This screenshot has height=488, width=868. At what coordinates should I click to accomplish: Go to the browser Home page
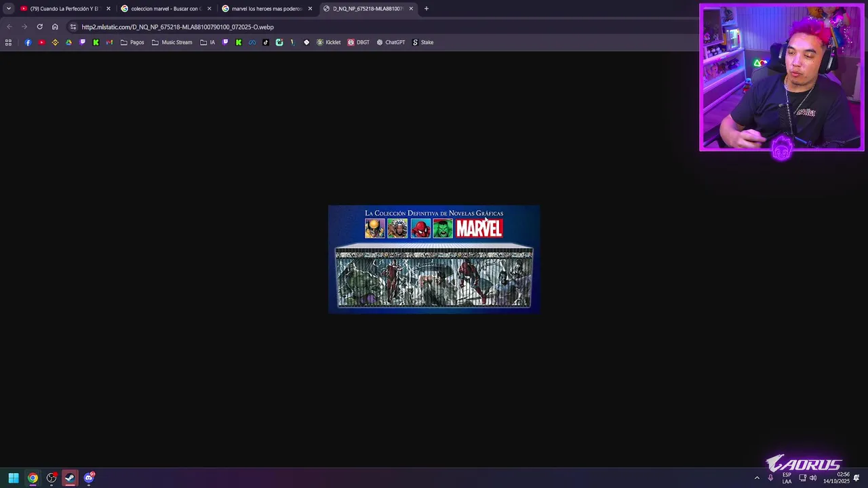click(55, 27)
